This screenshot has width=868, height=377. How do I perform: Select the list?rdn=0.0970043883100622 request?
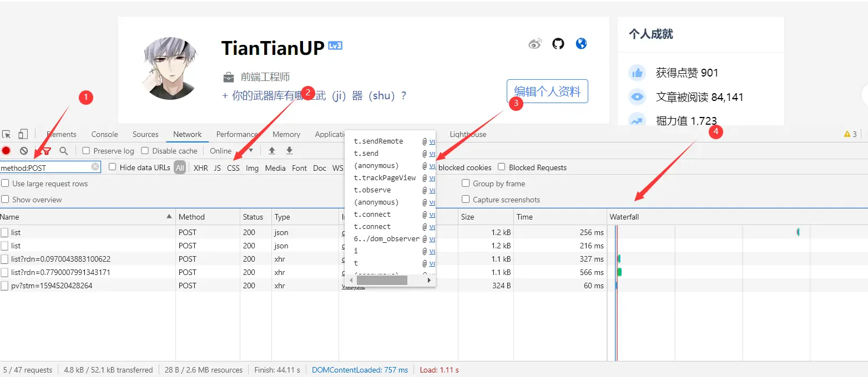tap(60, 259)
